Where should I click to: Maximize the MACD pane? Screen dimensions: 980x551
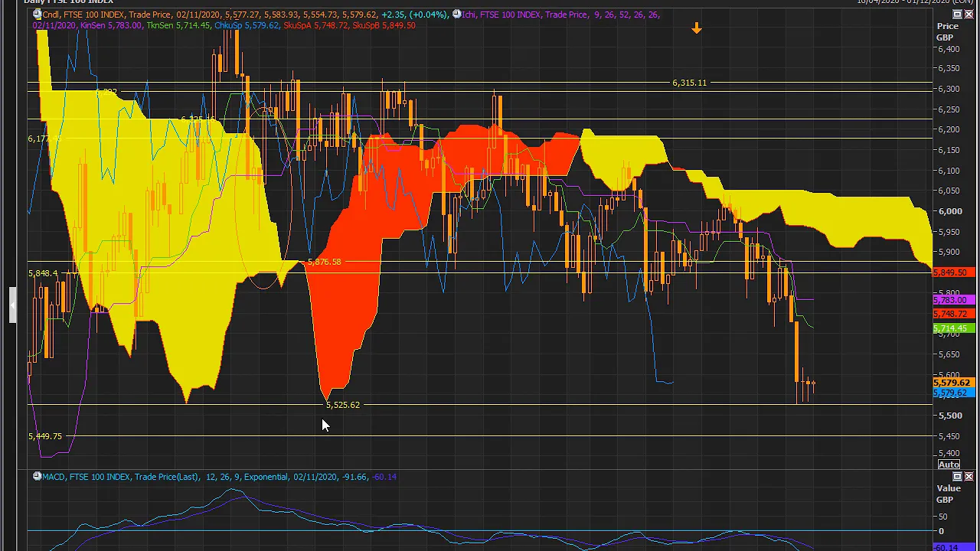(x=957, y=477)
